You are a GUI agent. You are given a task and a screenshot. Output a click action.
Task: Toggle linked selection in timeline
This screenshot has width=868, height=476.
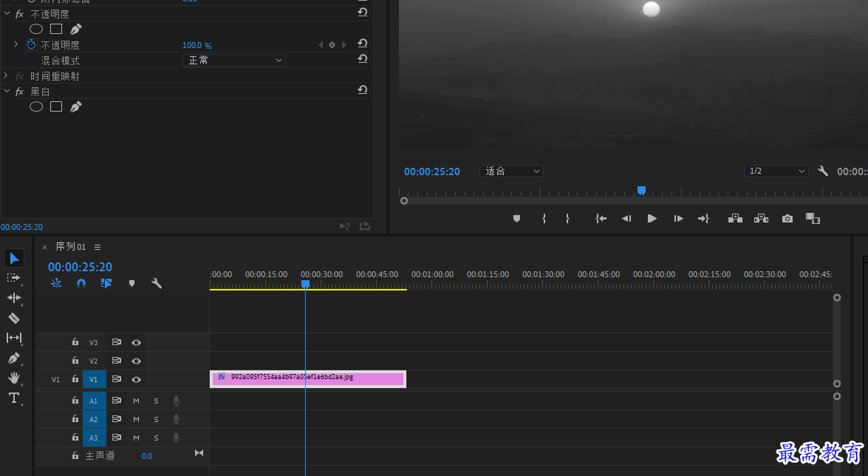[x=106, y=283]
